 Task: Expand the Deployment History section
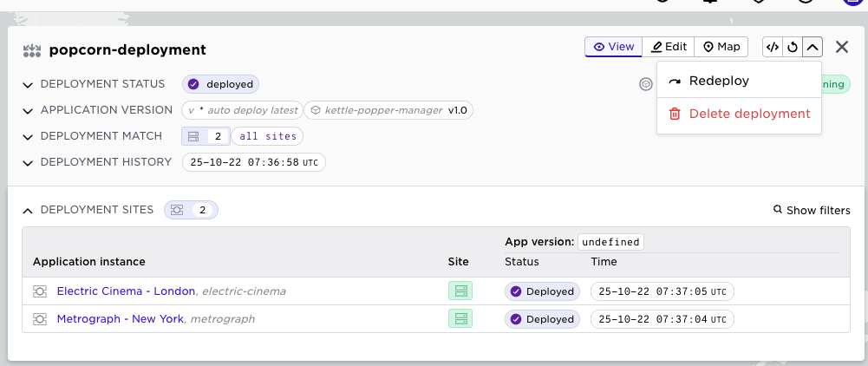tap(28, 162)
